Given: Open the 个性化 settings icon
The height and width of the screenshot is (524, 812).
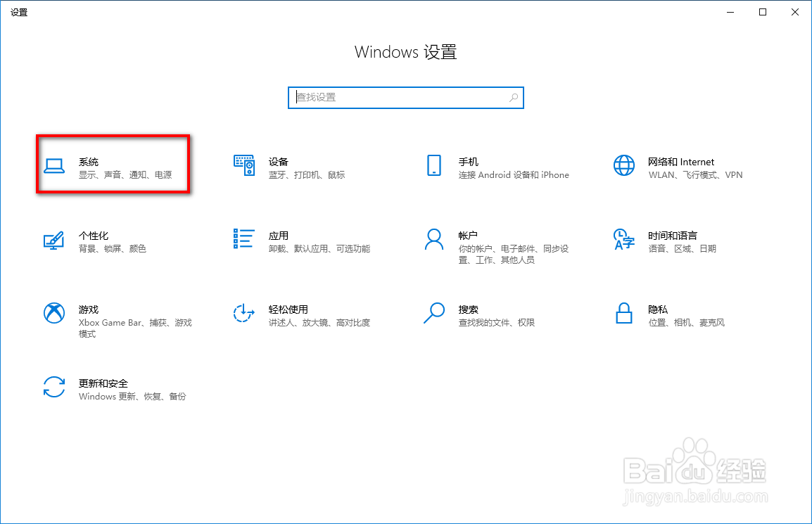Looking at the screenshot, I should pos(113,241).
